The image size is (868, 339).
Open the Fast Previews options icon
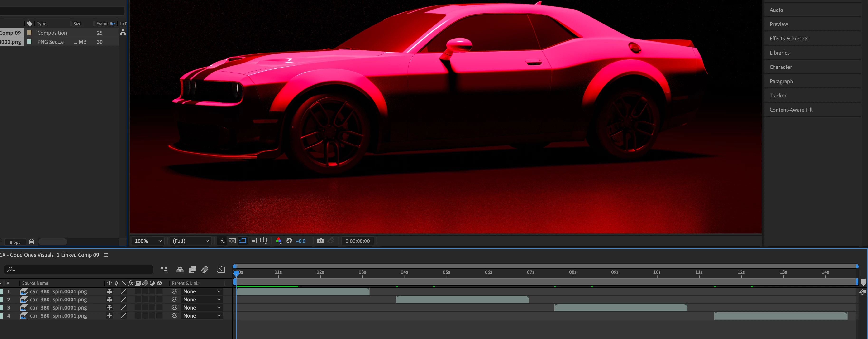click(x=222, y=241)
